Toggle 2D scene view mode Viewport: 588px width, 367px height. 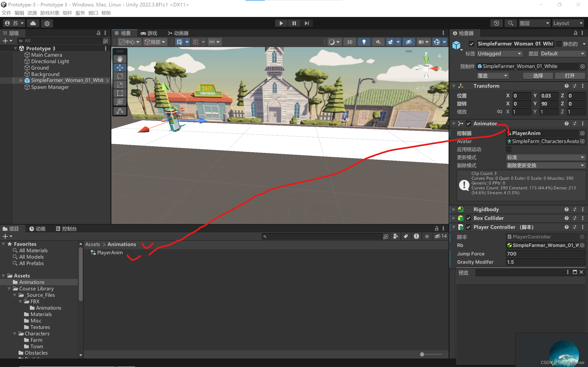coord(350,42)
